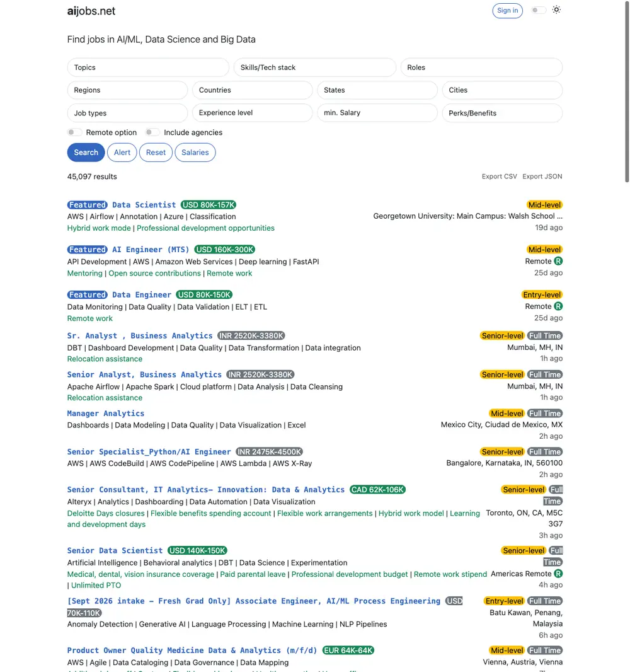Click 'Deloitte Days closures' perk text
This screenshot has height=672, width=630.
106,513
